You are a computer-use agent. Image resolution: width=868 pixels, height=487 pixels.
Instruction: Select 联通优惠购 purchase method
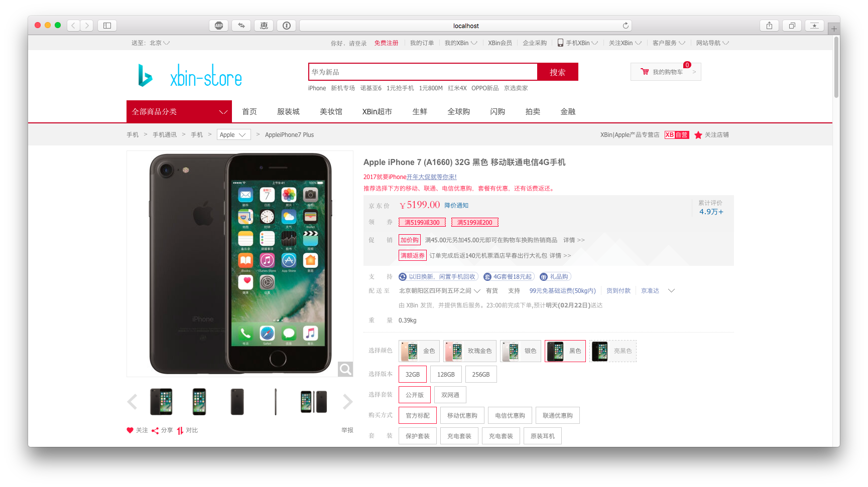click(x=558, y=416)
